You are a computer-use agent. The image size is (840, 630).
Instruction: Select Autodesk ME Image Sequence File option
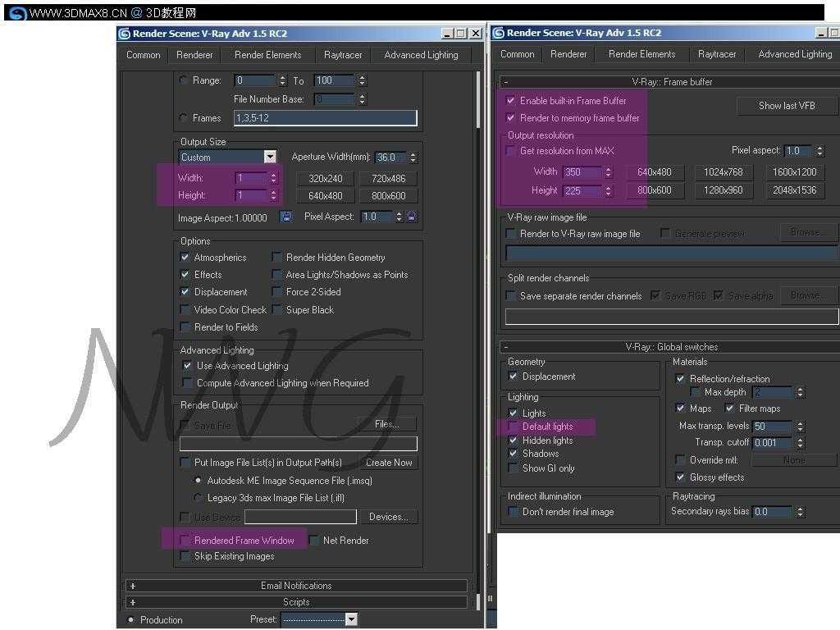(x=199, y=481)
